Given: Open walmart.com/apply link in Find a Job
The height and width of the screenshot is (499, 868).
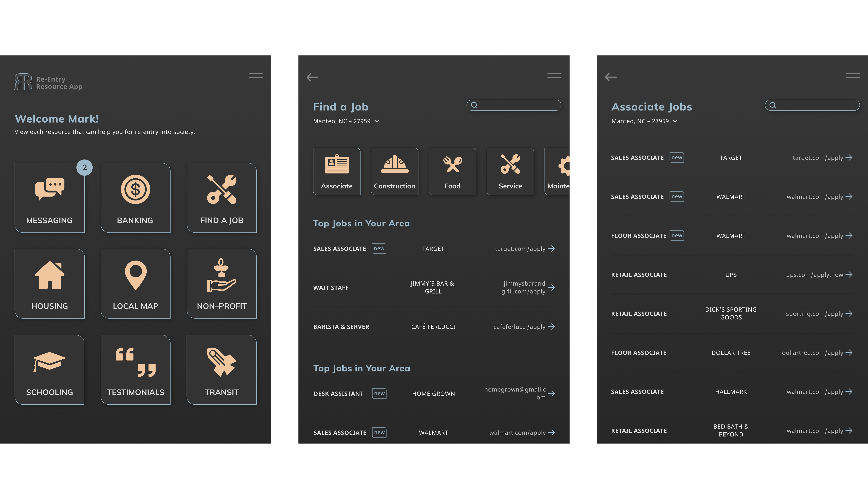Looking at the screenshot, I should [522, 433].
